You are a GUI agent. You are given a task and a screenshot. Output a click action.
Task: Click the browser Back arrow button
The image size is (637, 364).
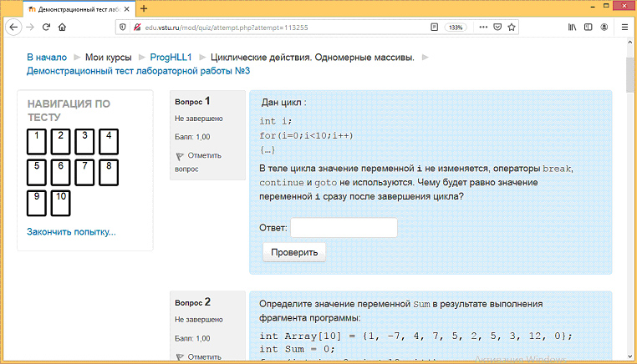(x=13, y=27)
